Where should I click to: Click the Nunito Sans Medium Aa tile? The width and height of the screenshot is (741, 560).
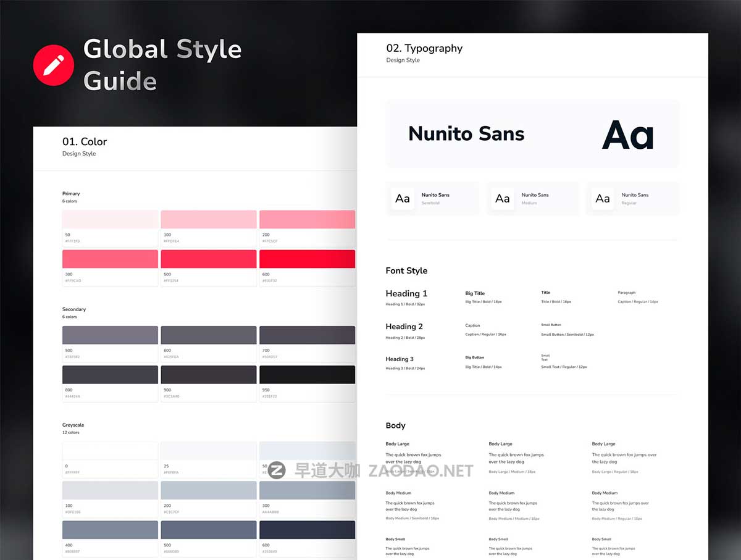click(503, 199)
